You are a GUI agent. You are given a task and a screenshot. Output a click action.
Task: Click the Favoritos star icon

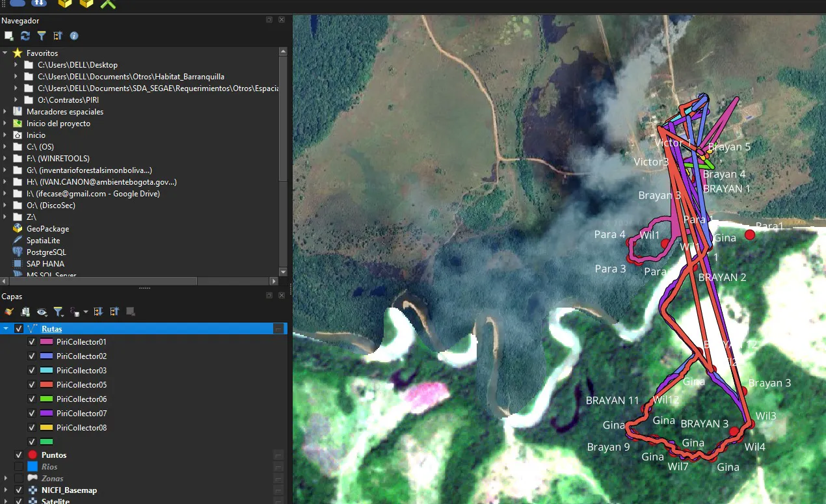pos(18,53)
